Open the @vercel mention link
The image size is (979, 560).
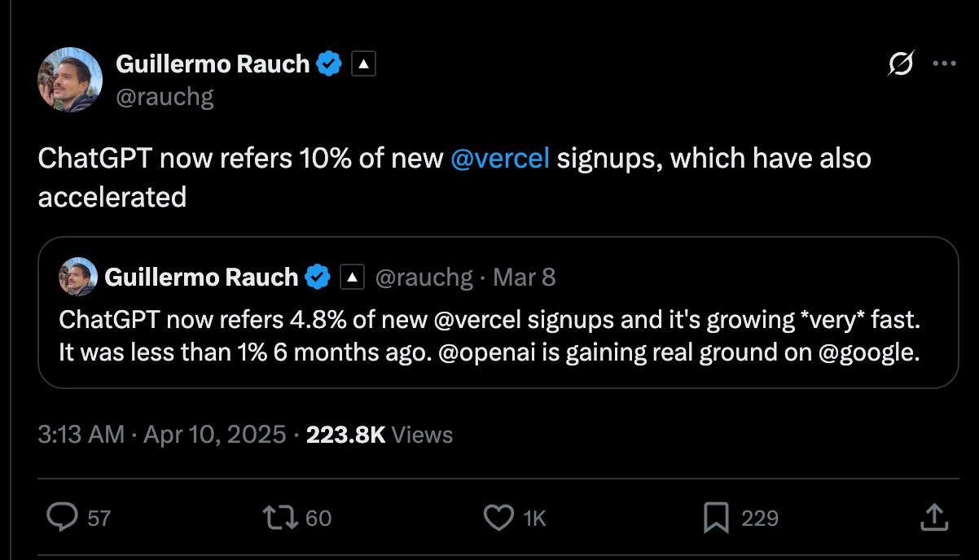coord(499,158)
